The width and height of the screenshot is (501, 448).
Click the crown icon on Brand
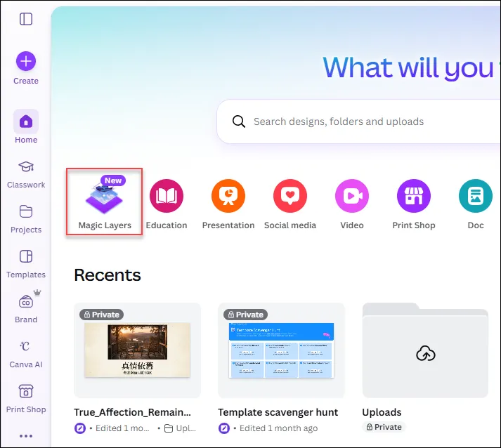37,293
